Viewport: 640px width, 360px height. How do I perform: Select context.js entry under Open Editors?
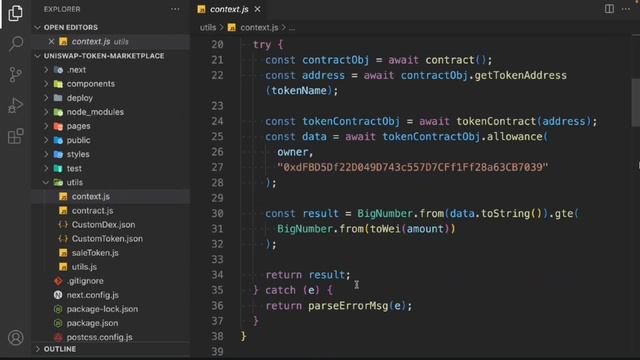[x=111, y=41]
